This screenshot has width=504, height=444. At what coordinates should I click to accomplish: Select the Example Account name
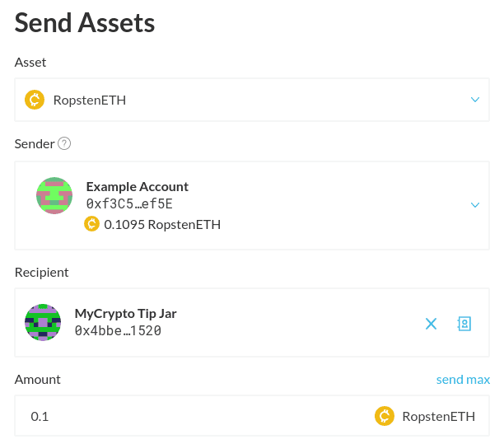coord(138,187)
